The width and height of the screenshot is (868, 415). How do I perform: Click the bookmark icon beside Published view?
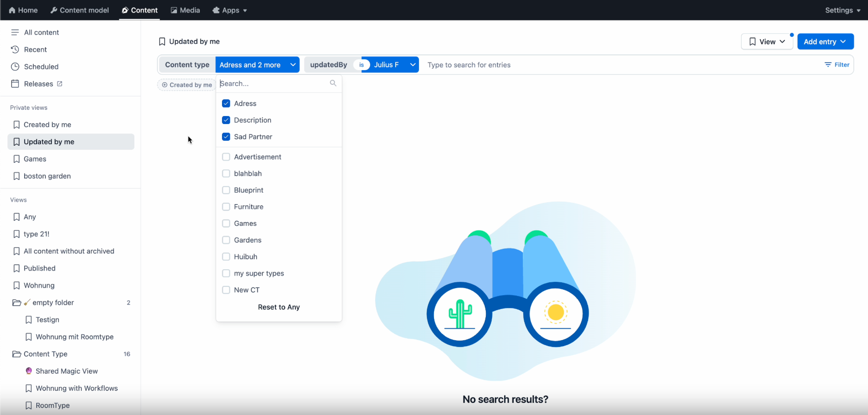[x=16, y=268]
